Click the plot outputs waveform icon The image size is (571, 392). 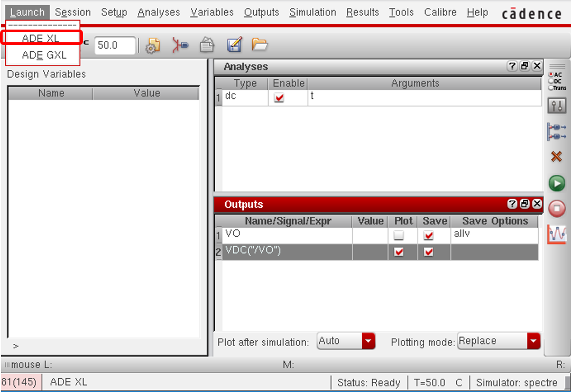pos(557,235)
